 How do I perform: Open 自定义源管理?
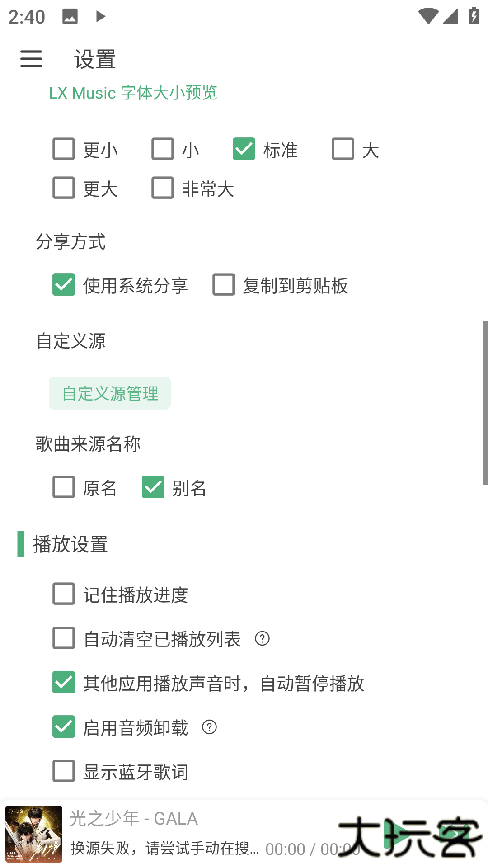tap(109, 393)
